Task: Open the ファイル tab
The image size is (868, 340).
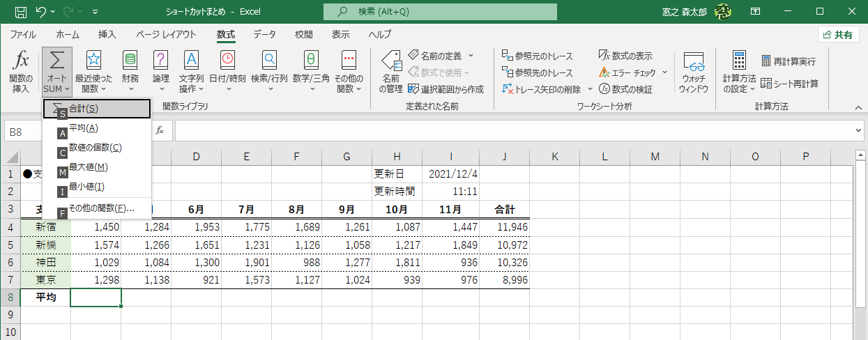Action: point(23,34)
